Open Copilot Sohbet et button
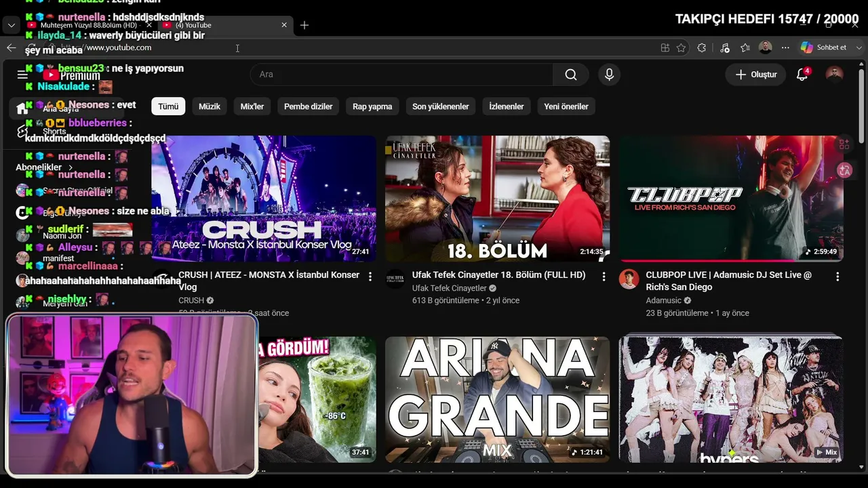 click(823, 47)
